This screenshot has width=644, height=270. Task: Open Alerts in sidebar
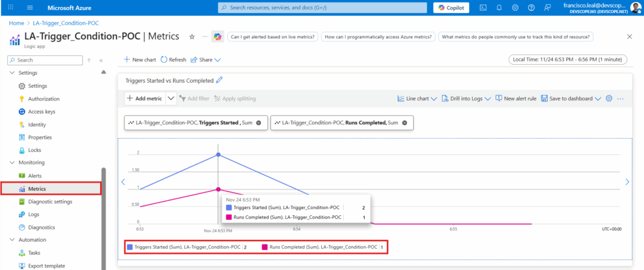tap(35, 176)
